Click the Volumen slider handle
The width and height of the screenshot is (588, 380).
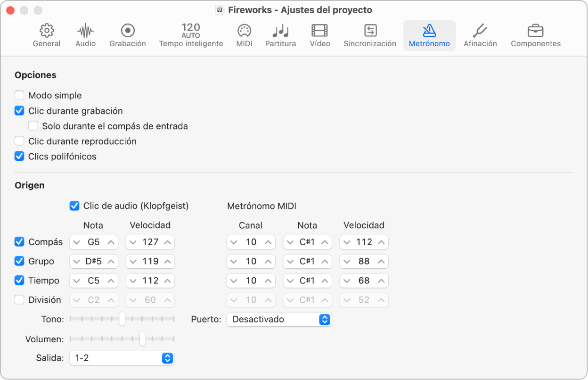click(143, 339)
